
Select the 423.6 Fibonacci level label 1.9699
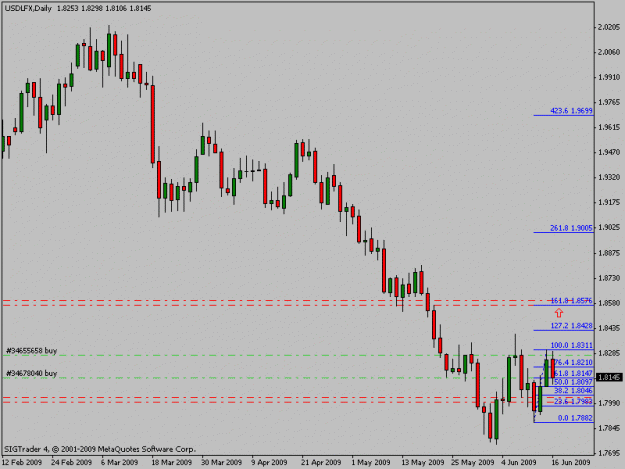(571, 111)
